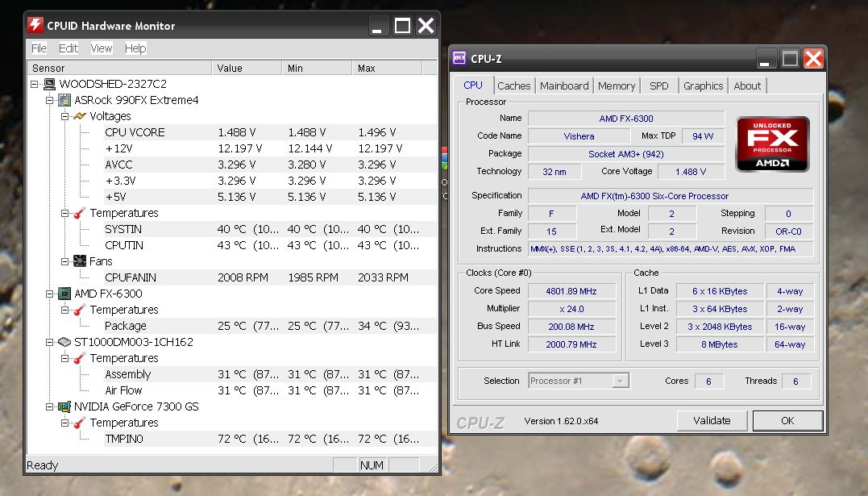Click the CPUID Hardware Monitor lightning title icon

coord(35,25)
